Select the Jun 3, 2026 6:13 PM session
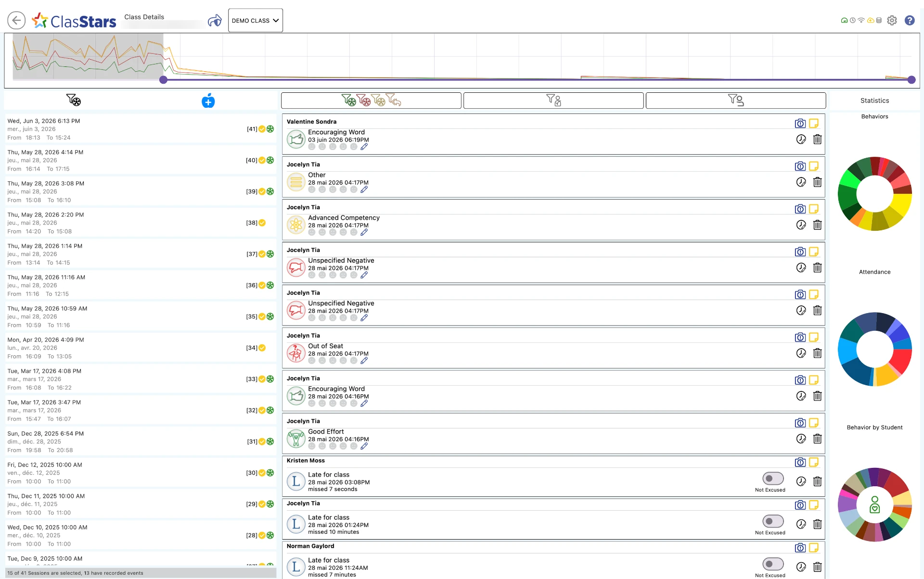Image resolution: width=924 pixels, height=579 pixels. 141,129
